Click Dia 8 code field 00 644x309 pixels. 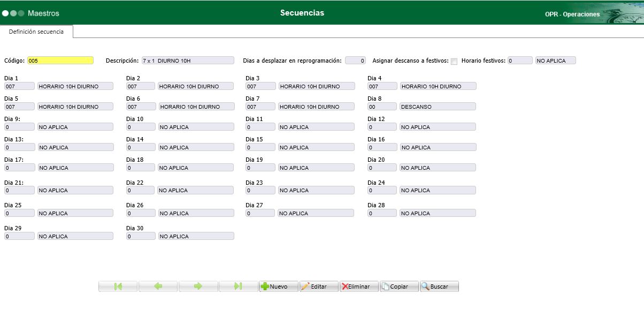[382, 107]
